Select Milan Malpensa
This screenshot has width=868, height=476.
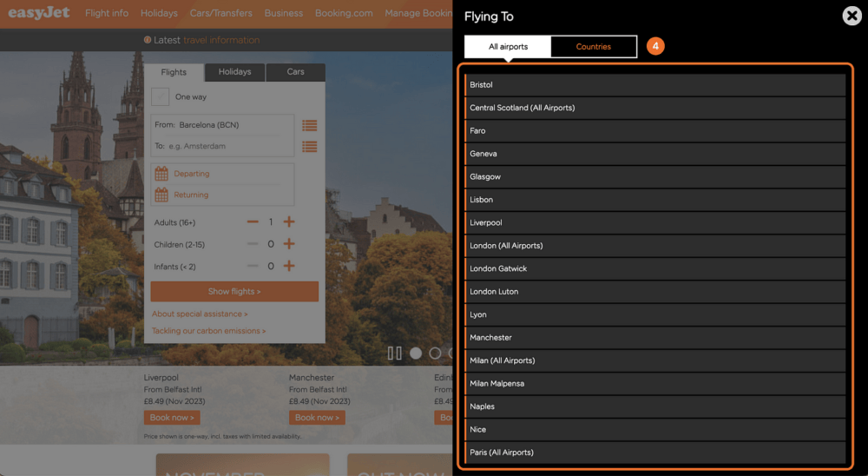655,383
